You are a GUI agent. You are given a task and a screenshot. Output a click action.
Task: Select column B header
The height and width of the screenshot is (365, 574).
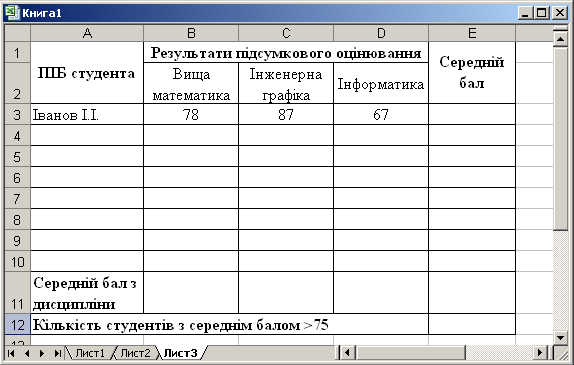click(x=191, y=33)
